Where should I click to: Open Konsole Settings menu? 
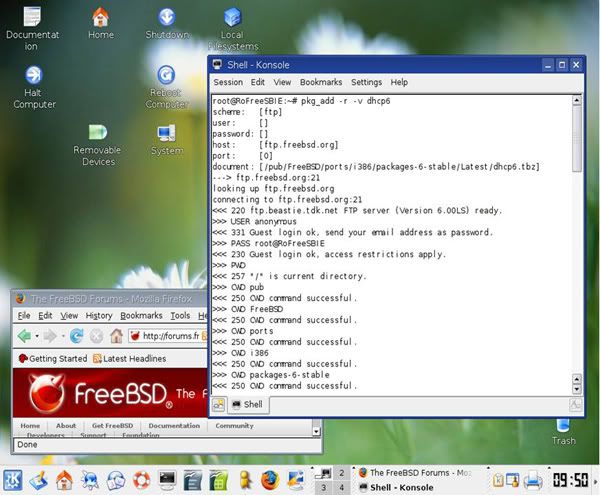[366, 82]
